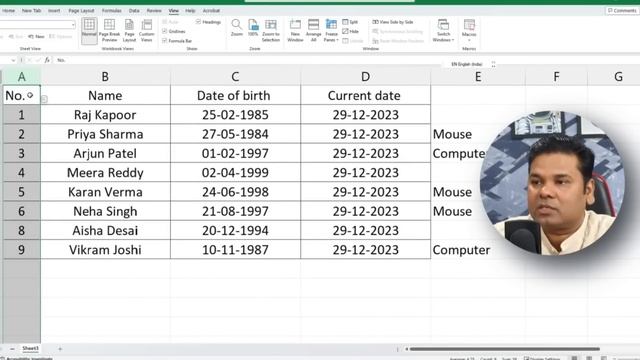
Task: Click Zoom to Selection
Action: tap(271, 31)
